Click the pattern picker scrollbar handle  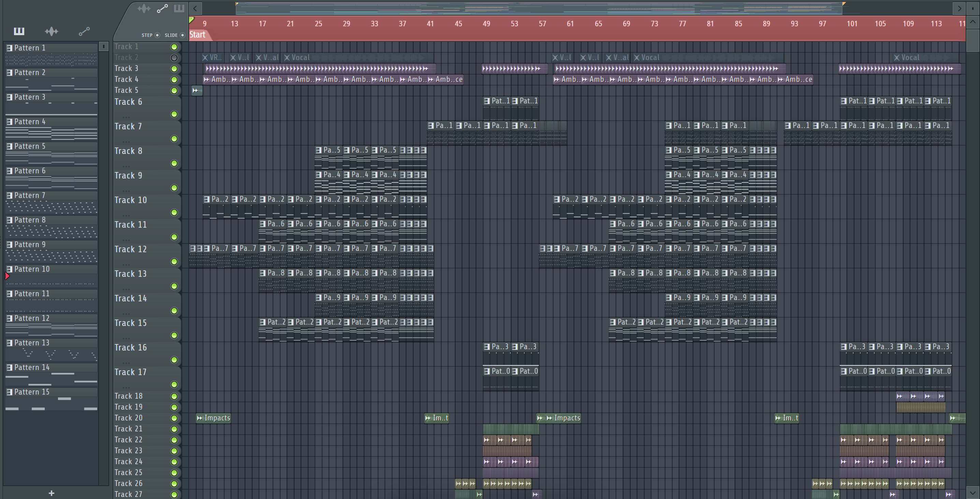click(103, 46)
